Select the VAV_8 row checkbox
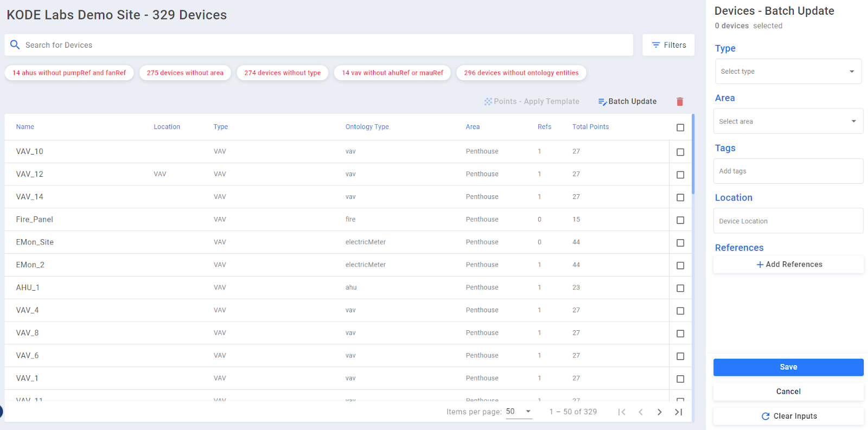Viewport: 868px width, 430px height. (680, 334)
